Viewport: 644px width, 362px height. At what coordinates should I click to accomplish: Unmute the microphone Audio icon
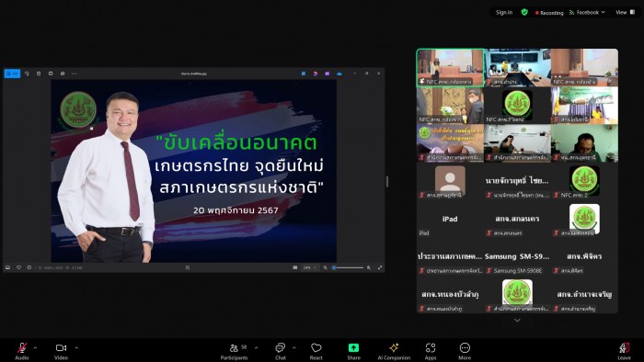tap(22, 348)
